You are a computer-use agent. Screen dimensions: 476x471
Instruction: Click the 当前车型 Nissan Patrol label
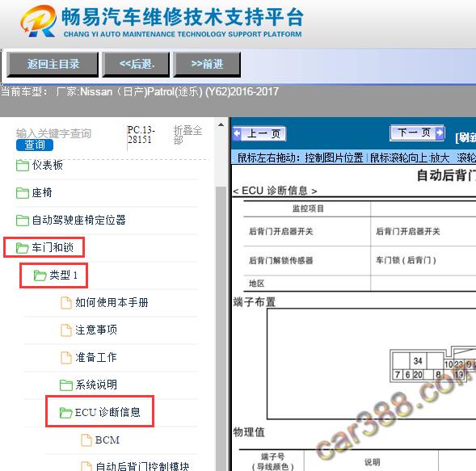click(140, 91)
